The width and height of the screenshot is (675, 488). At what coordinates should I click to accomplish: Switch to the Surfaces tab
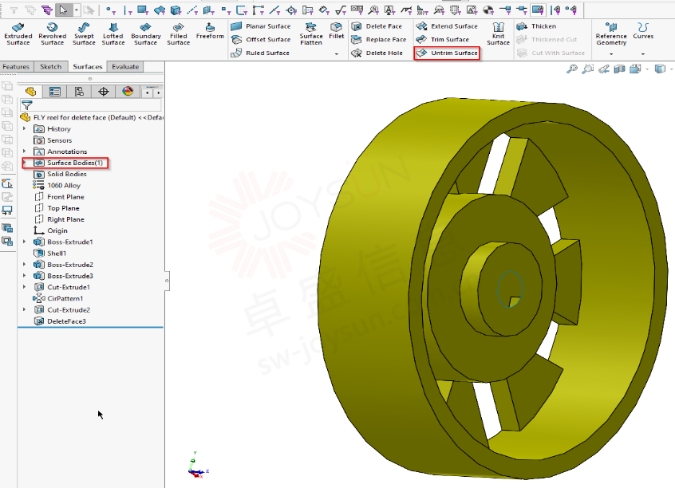87,67
